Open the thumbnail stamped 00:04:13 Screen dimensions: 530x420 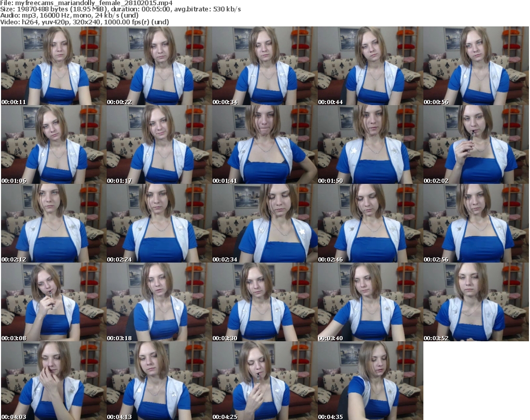[159, 381]
